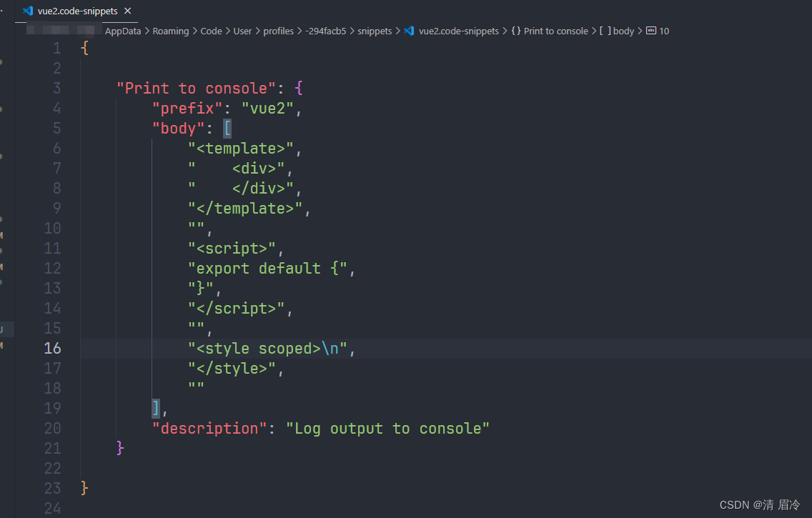Click the "</script>" string
The height and width of the screenshot is (518, 812).
[x=236, y=309]
